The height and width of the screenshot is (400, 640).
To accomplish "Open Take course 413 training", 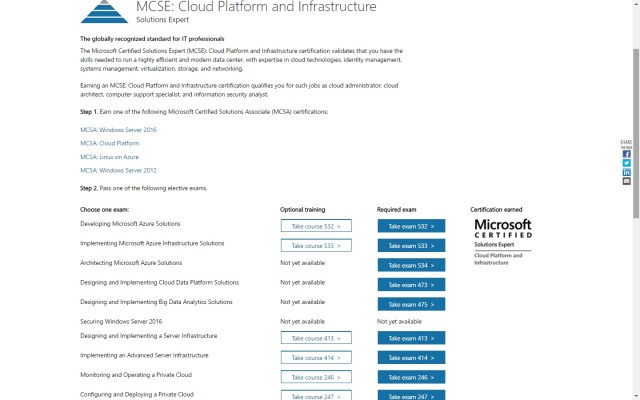I will (x=316, y=338).
